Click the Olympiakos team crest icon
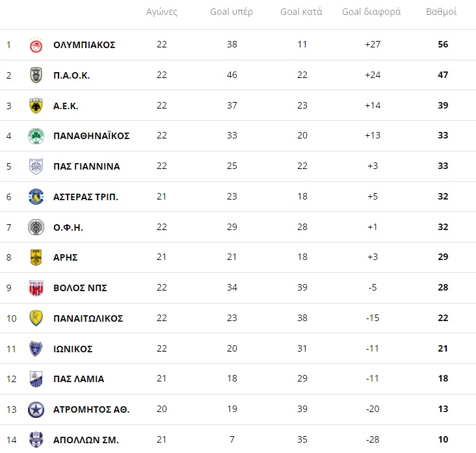The width and height of the screenshot is (476, 453). point(36,45)
